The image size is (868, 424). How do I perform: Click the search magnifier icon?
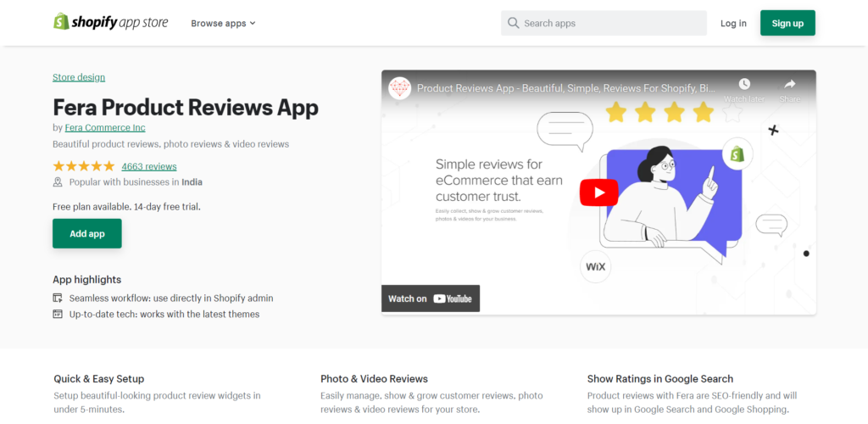513,23
